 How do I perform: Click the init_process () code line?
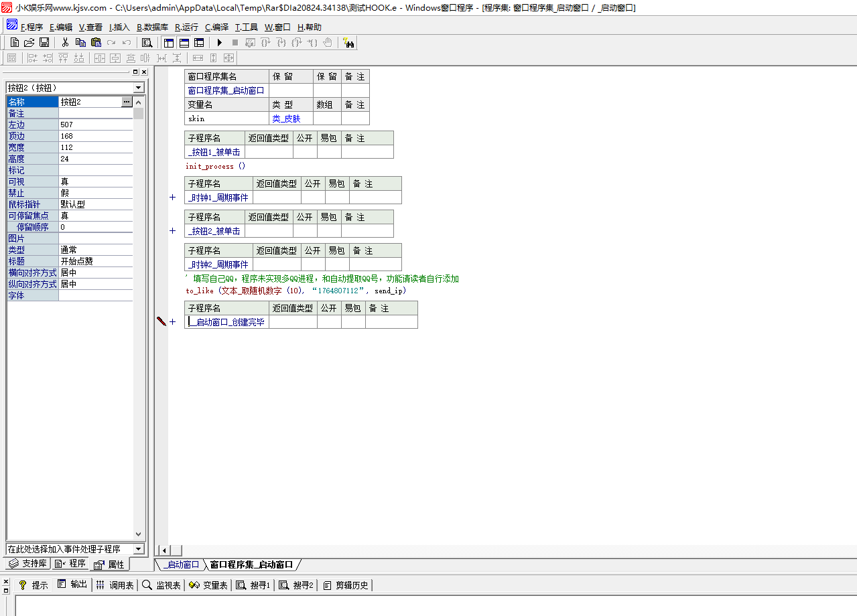click(x=216, y=166)
